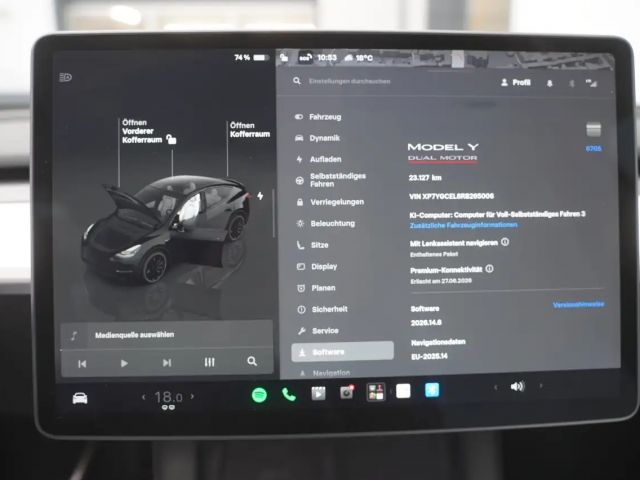Tap the card icon at top right
This screenshot has width=640, height=480.
pyautogui.click(x=593, y=129)
